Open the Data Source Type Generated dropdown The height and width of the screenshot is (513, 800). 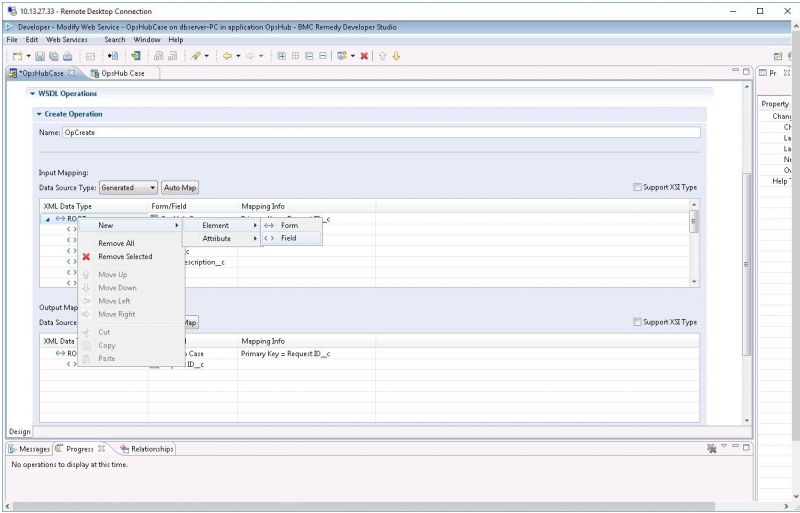(x=128, y=187)
